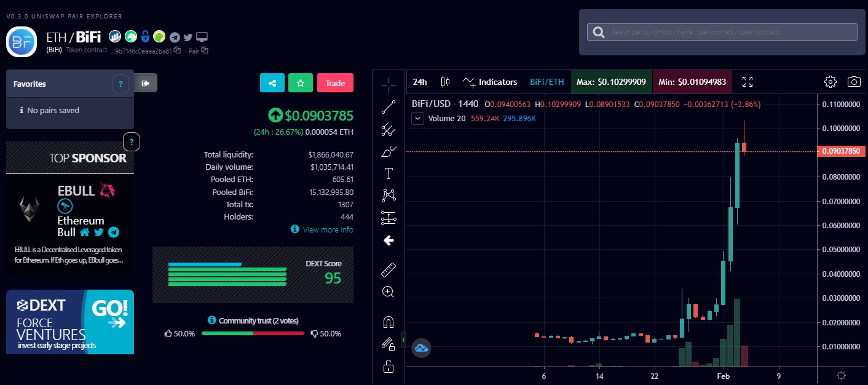
Task: Click the DEXT Score 95 value
Action: 333,278
